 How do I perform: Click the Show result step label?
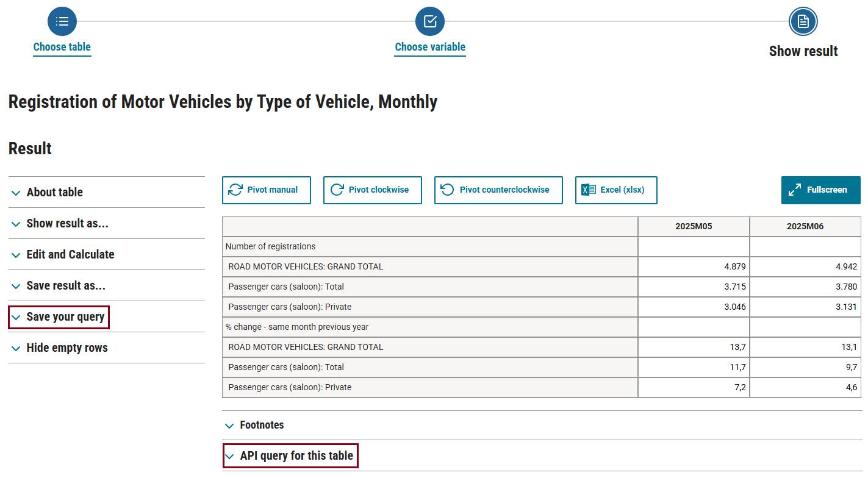(803, 51)
